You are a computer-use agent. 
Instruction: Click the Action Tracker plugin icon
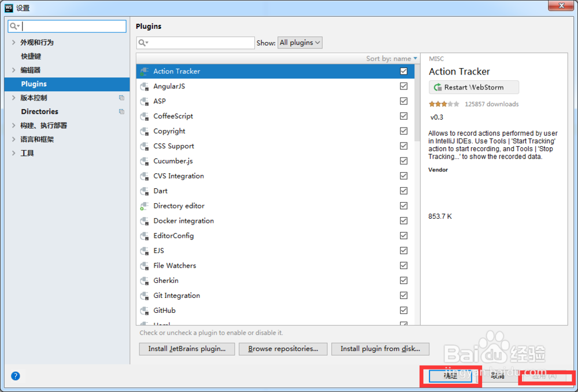[144, 72]
